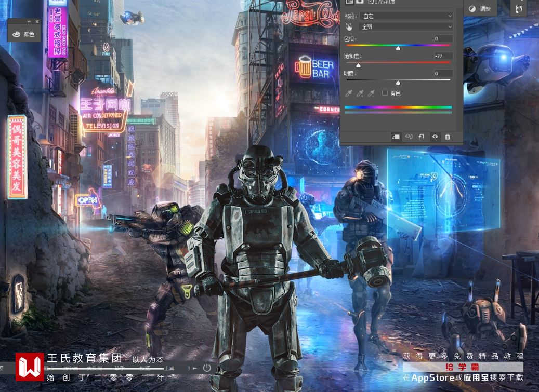Open the 预设 preset dropdown set to 自定

pos(406,16)
